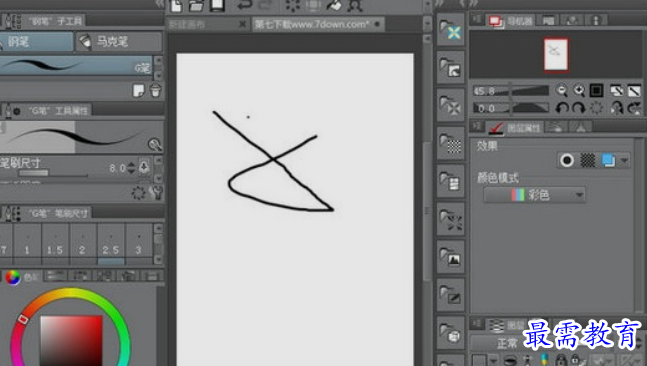Click the canvas vertical scrollbar

click(x=427, y=210)
